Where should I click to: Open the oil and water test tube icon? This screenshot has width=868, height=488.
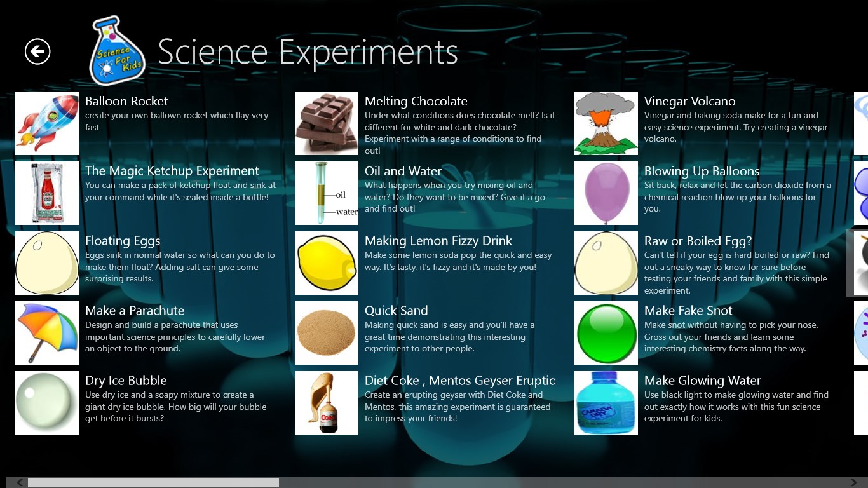point(327,193)
